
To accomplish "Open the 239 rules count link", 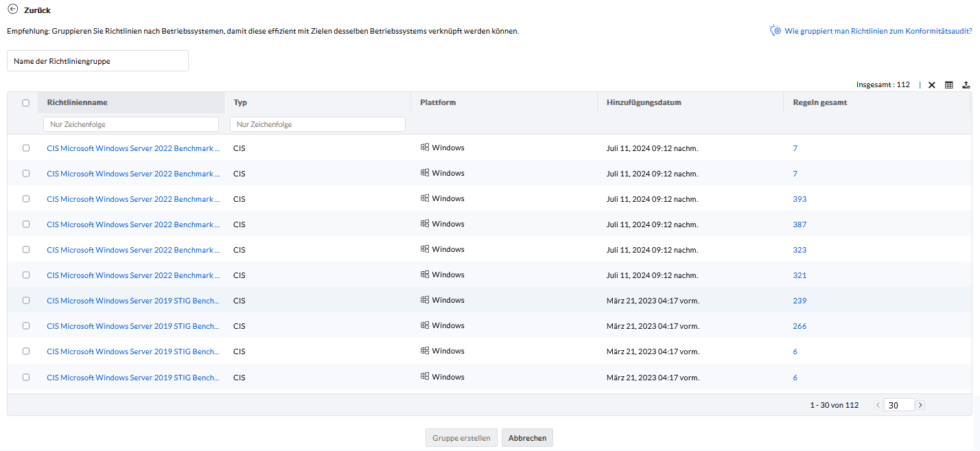I will pos(800,301).
